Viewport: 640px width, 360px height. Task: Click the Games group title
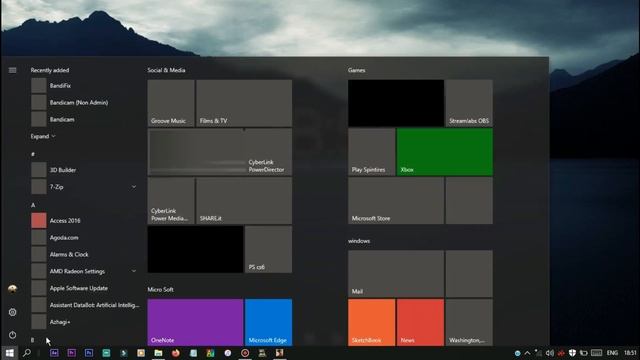[x=356, y=70]
